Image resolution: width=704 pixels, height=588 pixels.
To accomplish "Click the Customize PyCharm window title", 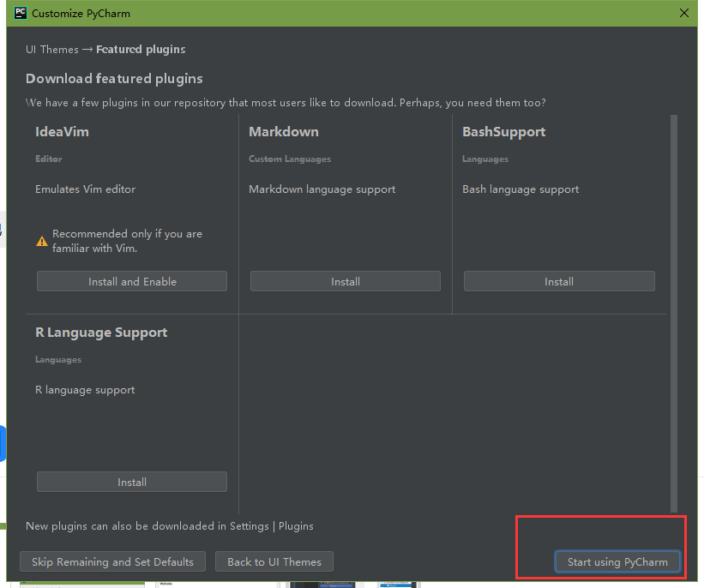I will coord(81,14).
